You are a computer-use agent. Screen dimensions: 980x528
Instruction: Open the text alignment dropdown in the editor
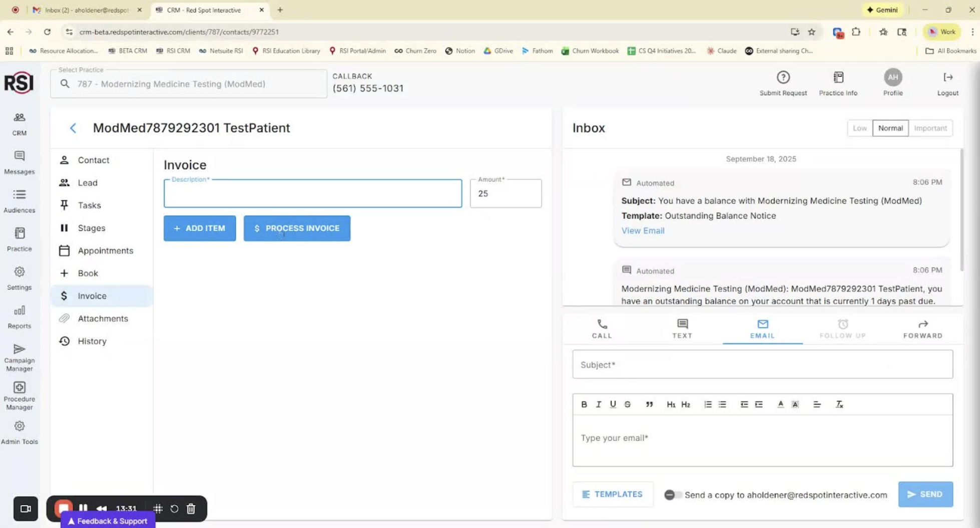tap(817, 404)
